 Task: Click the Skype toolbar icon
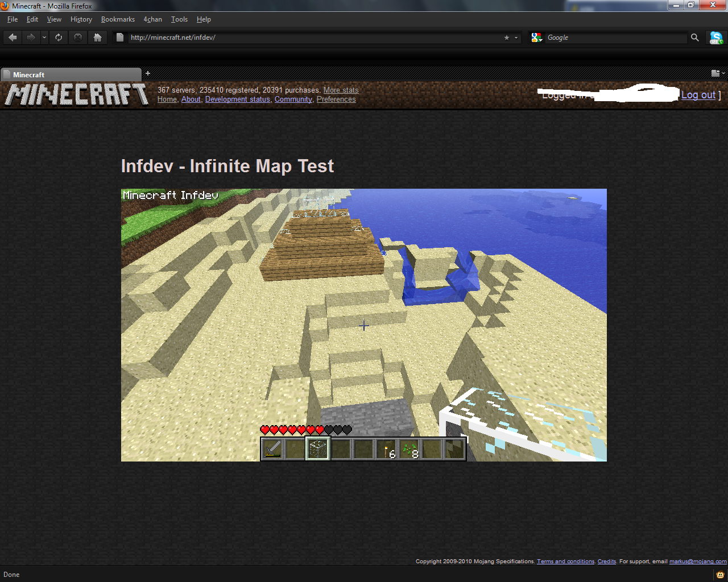pyautogui.click(x=716, y=38)
